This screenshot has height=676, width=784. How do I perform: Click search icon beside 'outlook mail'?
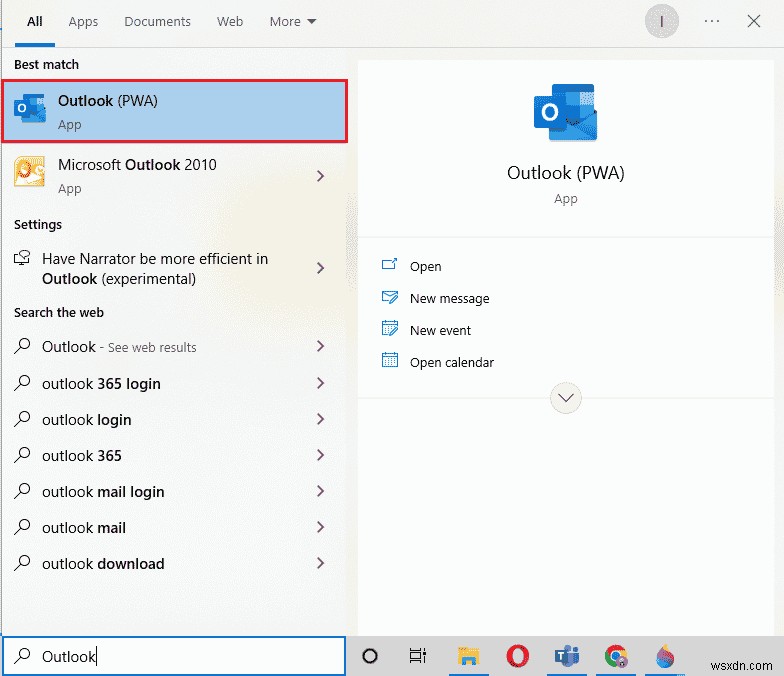pos(22,527)
